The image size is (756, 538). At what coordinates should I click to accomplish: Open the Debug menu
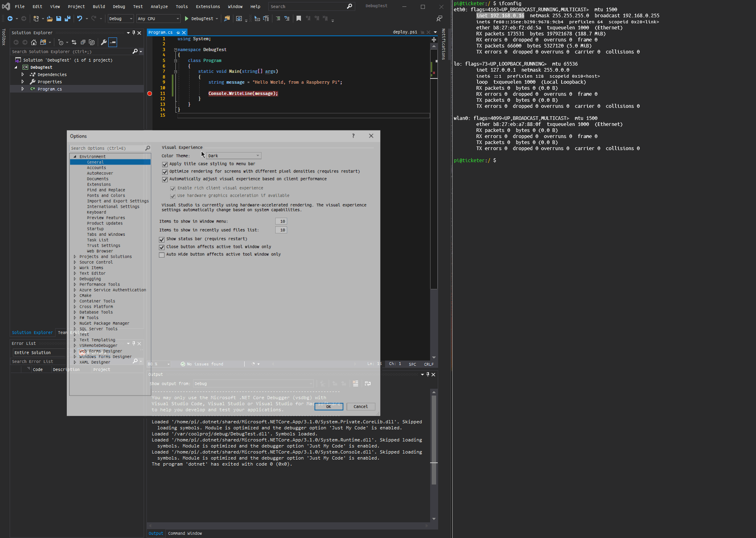click(x=119, y=6)
